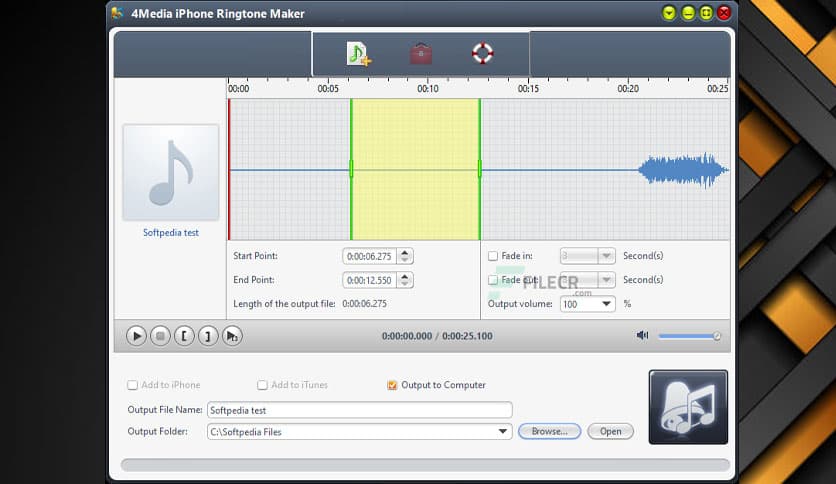Viewport: 836px width, 484px height.
Task: Click the music note album thumbnail
Action: 171,172
